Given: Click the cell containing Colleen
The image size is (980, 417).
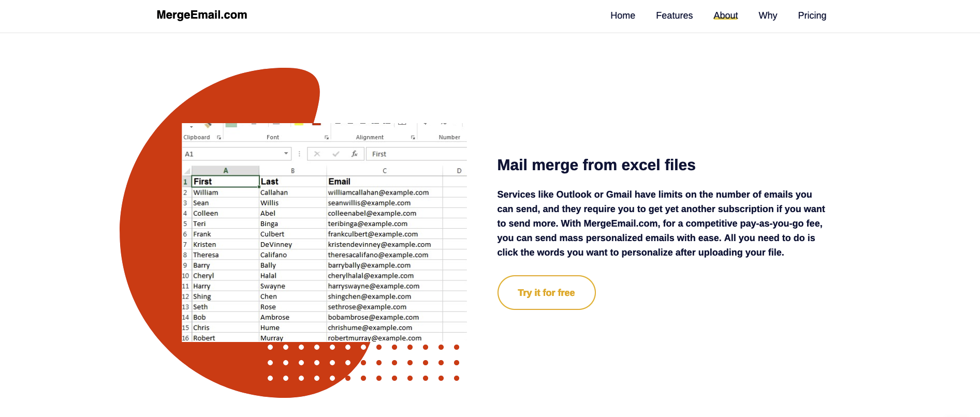Looking at the screenshot, I should [225, 213].
